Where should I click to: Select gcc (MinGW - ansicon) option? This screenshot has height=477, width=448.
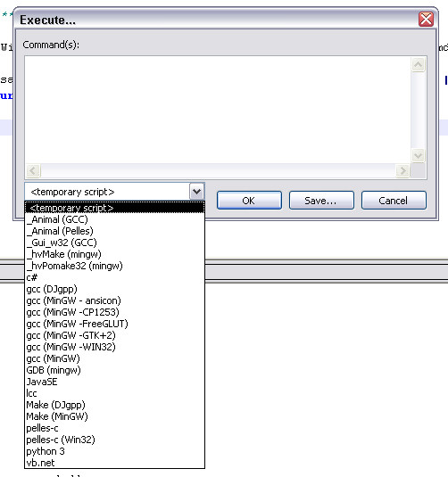point(114,300)
